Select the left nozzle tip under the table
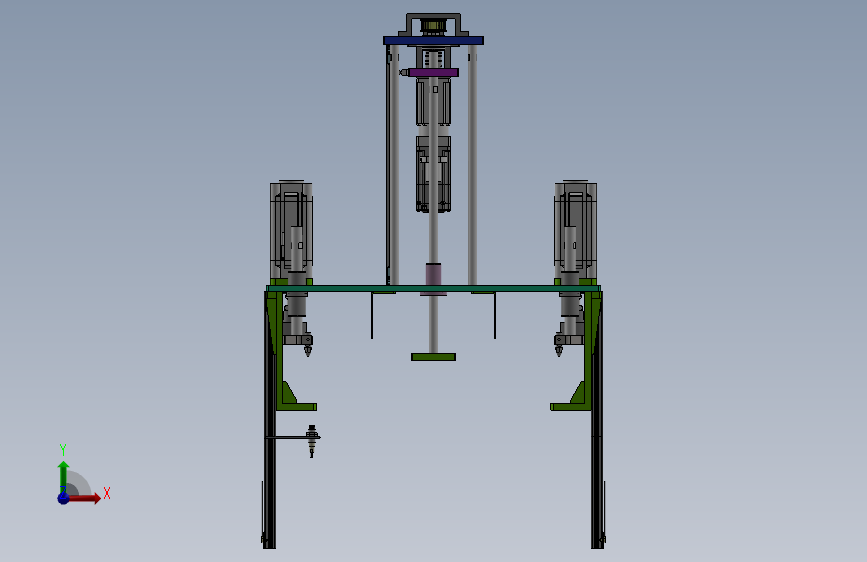Viewport: 867px width, 562px height. coord(308,351)
